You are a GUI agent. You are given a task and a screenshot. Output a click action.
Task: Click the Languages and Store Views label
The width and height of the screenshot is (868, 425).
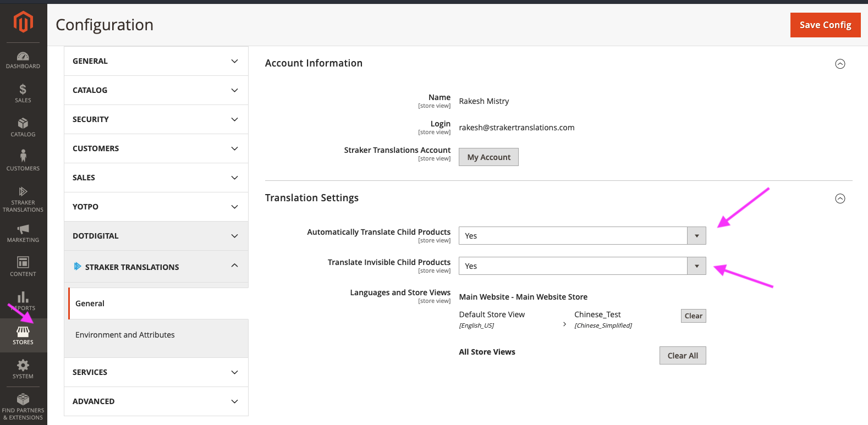point(400,292)
